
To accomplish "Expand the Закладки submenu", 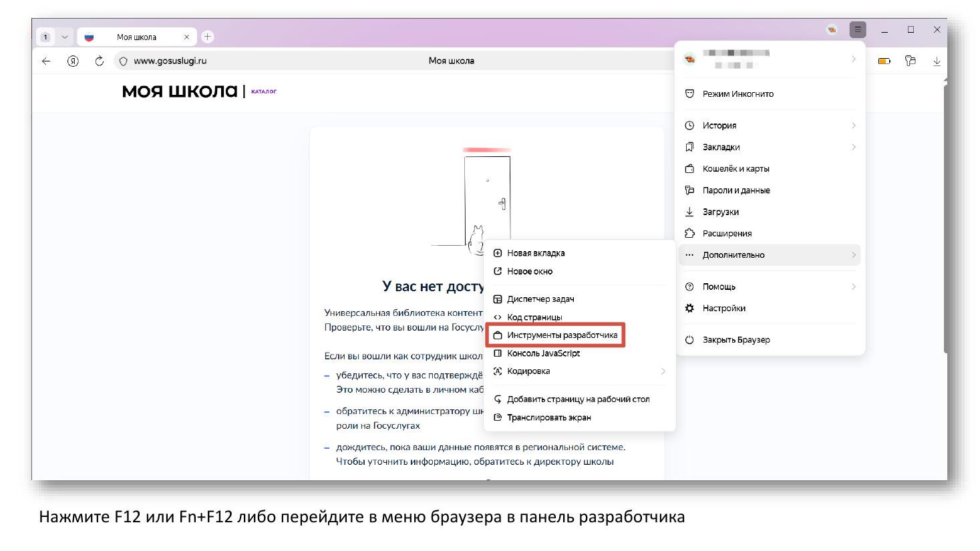I will (x=770, y=147).
